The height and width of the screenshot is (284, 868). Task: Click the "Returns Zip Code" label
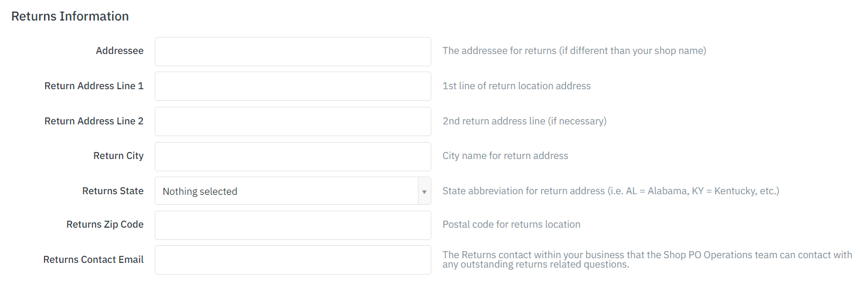pos(105,225)
